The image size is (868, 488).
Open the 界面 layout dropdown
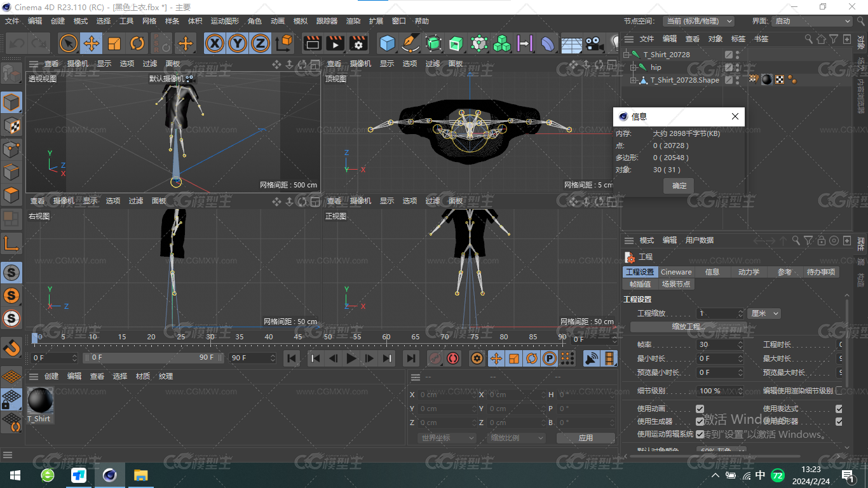[x=811, y=21]
